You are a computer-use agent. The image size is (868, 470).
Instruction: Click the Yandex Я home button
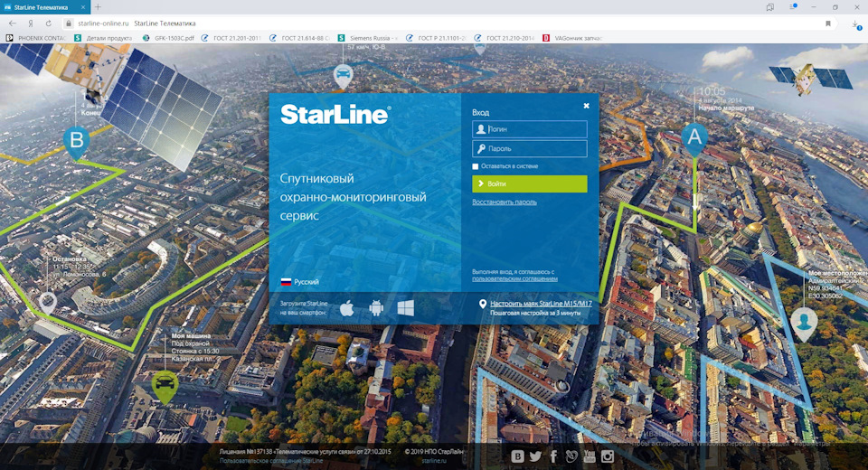(31, 23)
